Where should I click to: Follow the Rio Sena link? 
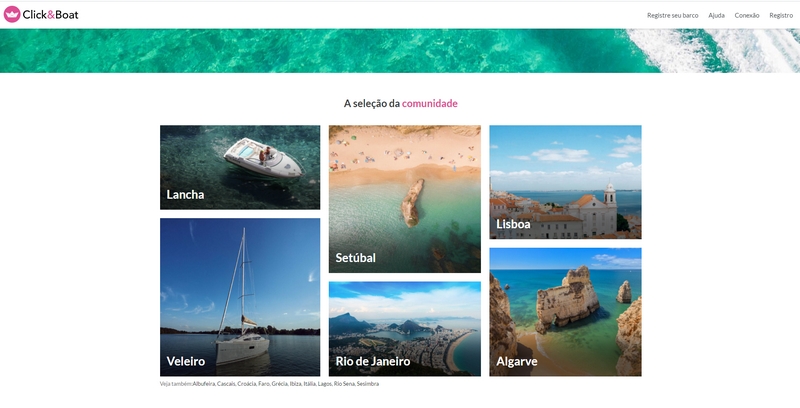point(344,384)
